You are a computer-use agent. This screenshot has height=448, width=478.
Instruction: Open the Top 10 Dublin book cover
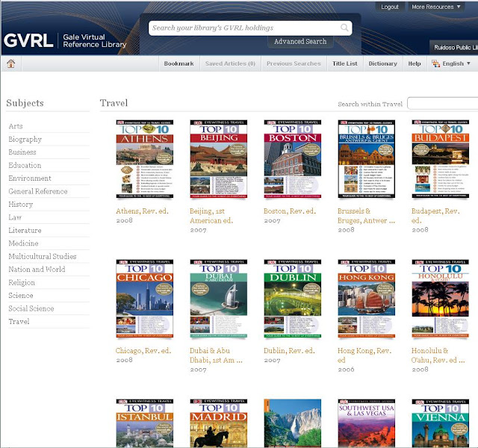(x=293, y=299)
